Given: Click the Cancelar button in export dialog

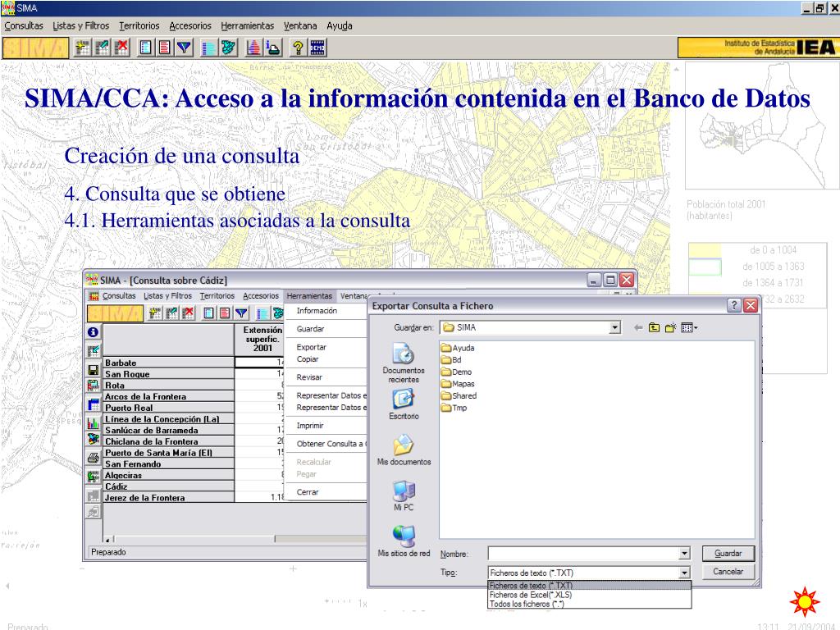Looking at the screenshot, I should pyautogui.click(x=728, y=572).
